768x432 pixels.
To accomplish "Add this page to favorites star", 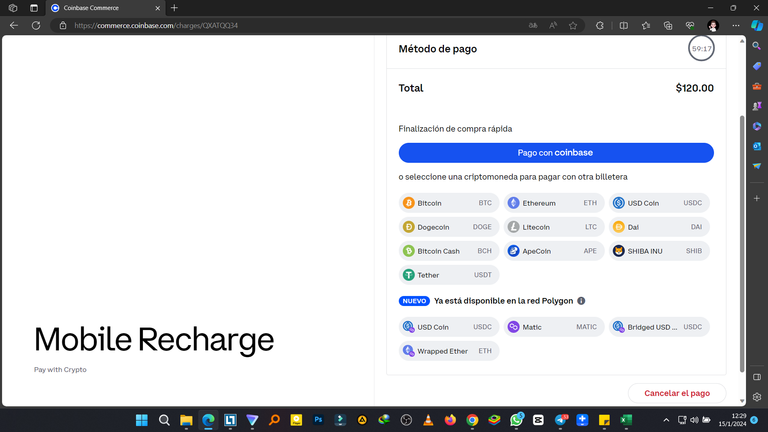I will tap(573, 25).
